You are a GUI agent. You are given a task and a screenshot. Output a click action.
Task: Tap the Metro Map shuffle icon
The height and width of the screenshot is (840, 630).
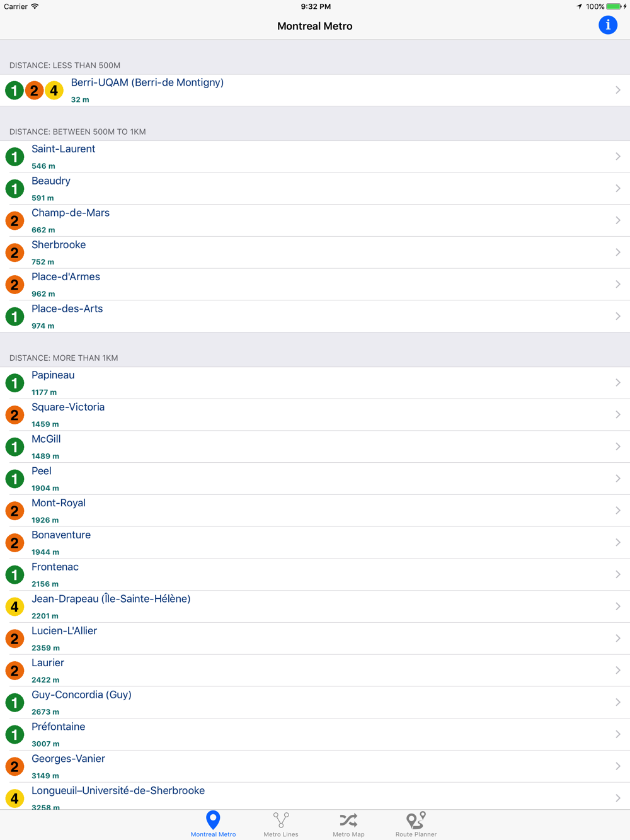tap(348, 819)
